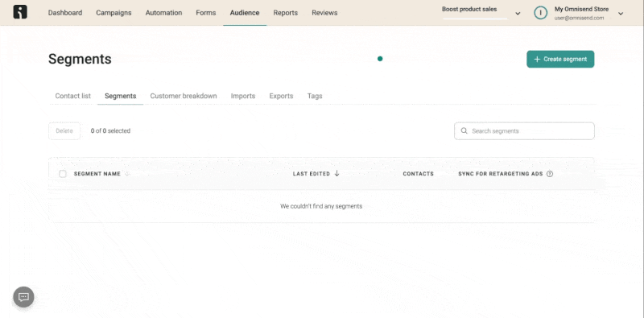Click the 0 of 0 selected text

tap(110, 131)
